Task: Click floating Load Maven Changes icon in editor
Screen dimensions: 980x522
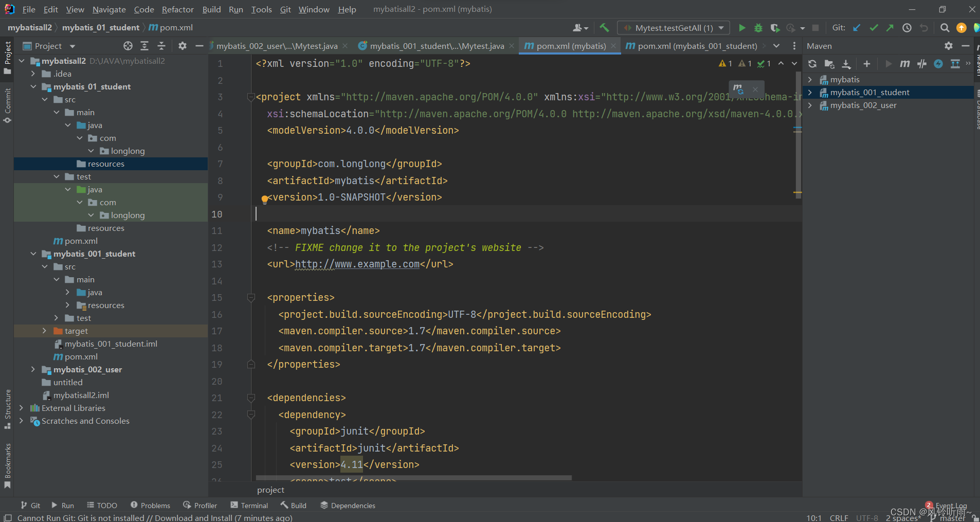Action: [739, 89]
